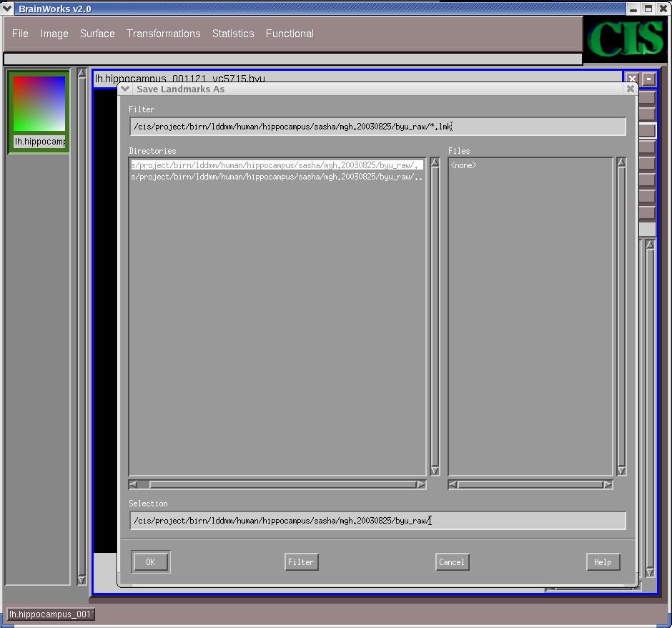Open Save Landmarks As window menu arrow

(125, 89)
